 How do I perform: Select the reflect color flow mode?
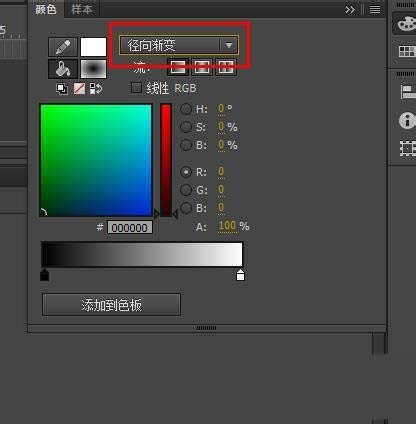pos(202,67)
